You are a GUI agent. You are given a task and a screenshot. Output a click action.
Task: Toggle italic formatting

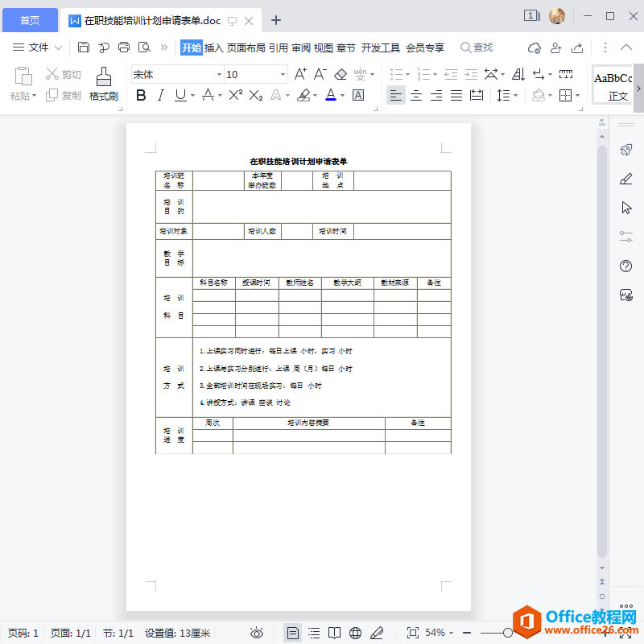coord(162,96)
